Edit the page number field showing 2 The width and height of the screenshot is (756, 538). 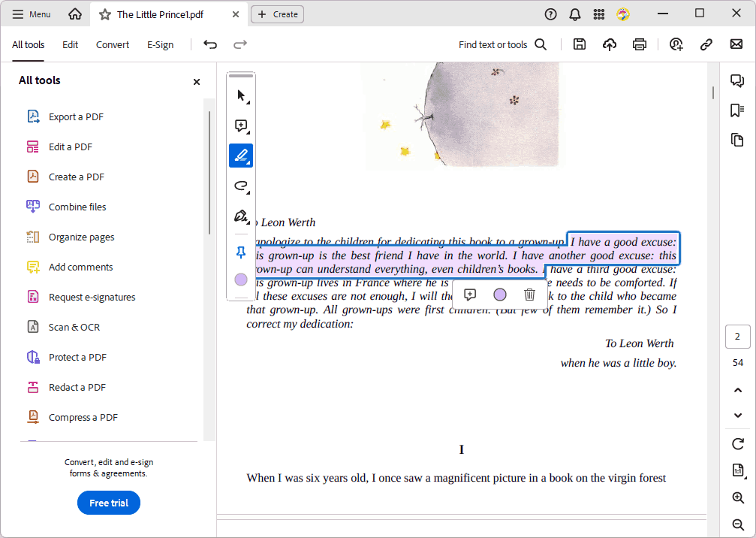pos(738,337)
